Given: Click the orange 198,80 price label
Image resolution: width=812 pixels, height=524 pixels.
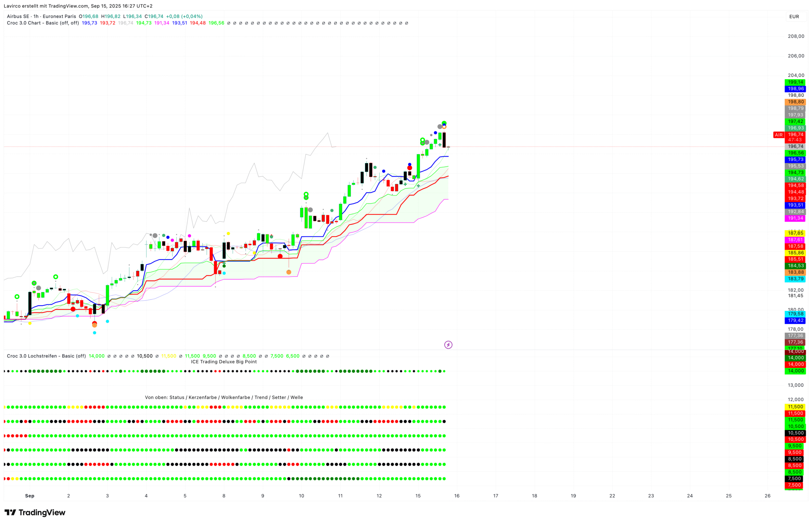Looking at the screenshot, I should coord(795,102).
